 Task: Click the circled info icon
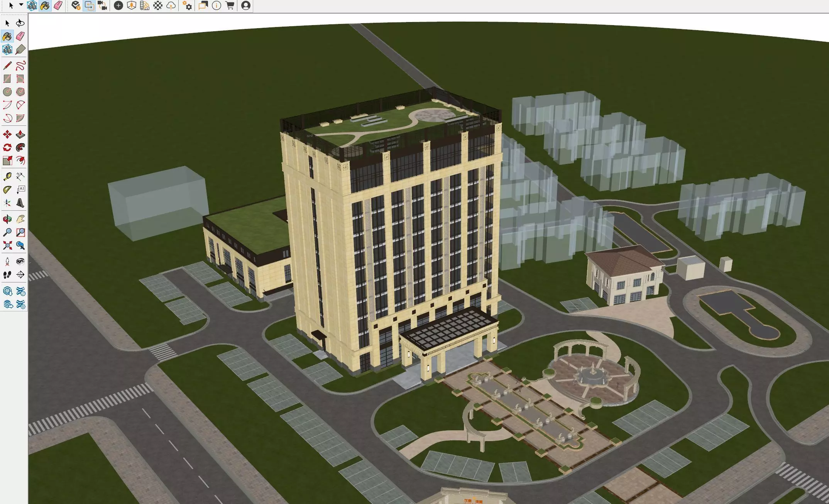click(217, 5)
